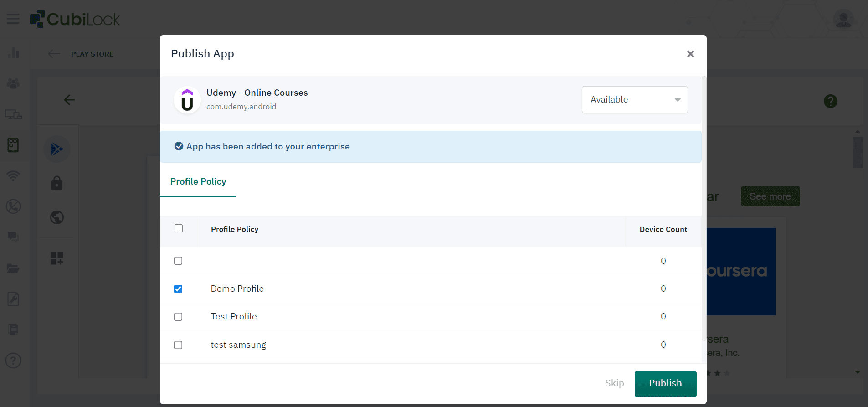Open the folder icon in sidebar
The width and height of the screenshot is (868, 407).
[x=13, y=268]
